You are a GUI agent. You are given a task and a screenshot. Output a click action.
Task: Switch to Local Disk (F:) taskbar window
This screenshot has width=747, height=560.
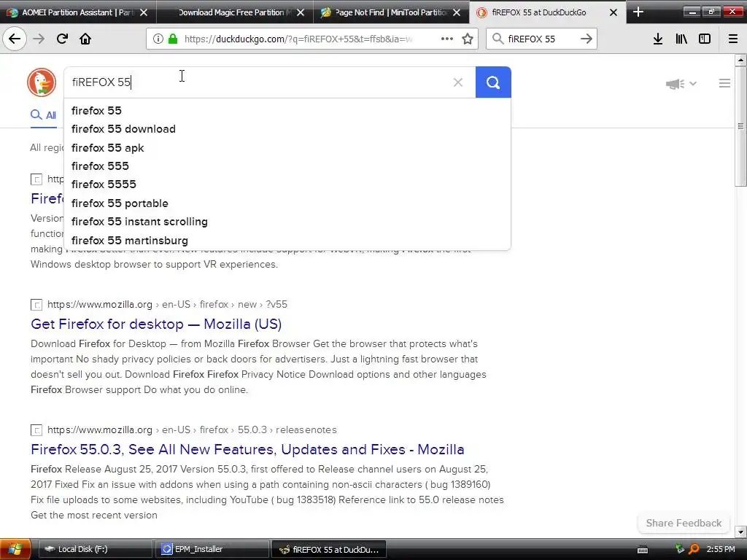point(95,549)
